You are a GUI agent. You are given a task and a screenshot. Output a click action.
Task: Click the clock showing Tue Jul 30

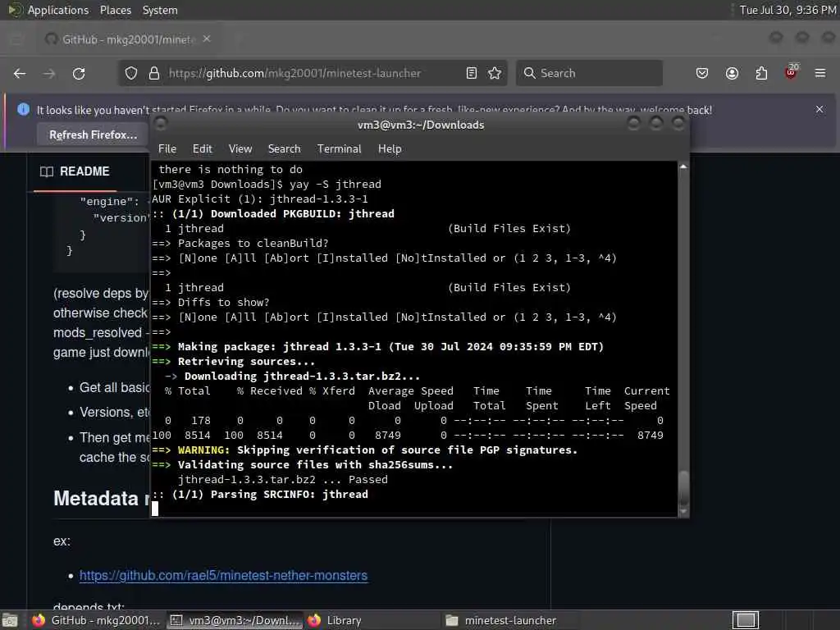click(x=787, y=10)
